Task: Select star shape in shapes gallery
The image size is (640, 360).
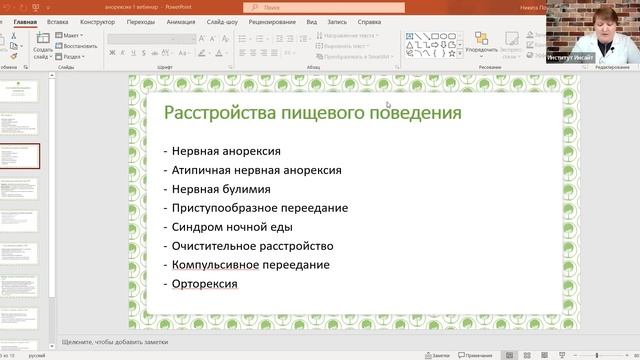Action: tap(452, 53)
